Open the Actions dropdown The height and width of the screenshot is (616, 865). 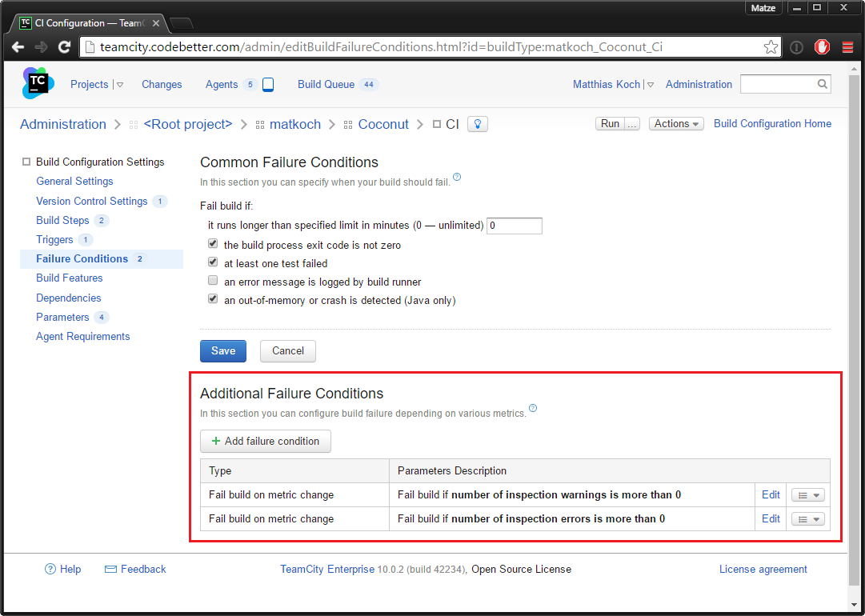click(676, 123)
